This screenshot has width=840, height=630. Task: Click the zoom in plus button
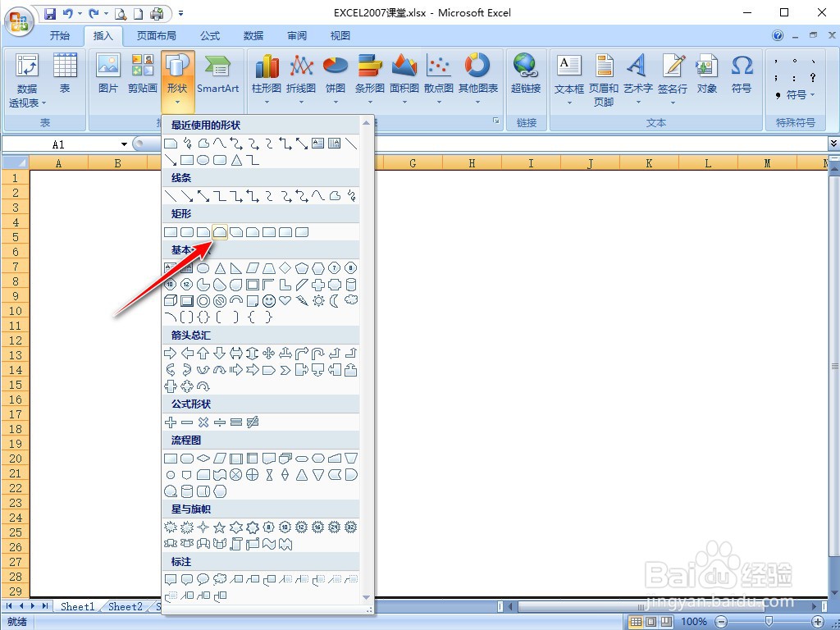[818, 622]
